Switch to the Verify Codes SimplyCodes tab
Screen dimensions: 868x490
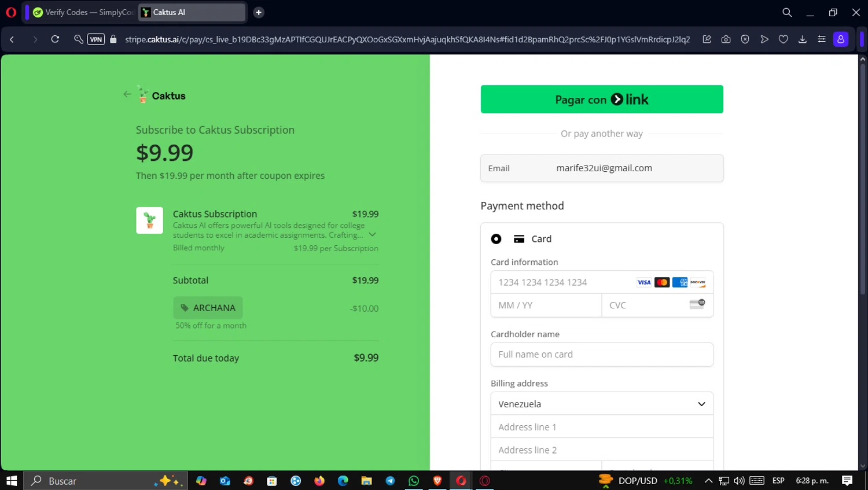[83, 12]
